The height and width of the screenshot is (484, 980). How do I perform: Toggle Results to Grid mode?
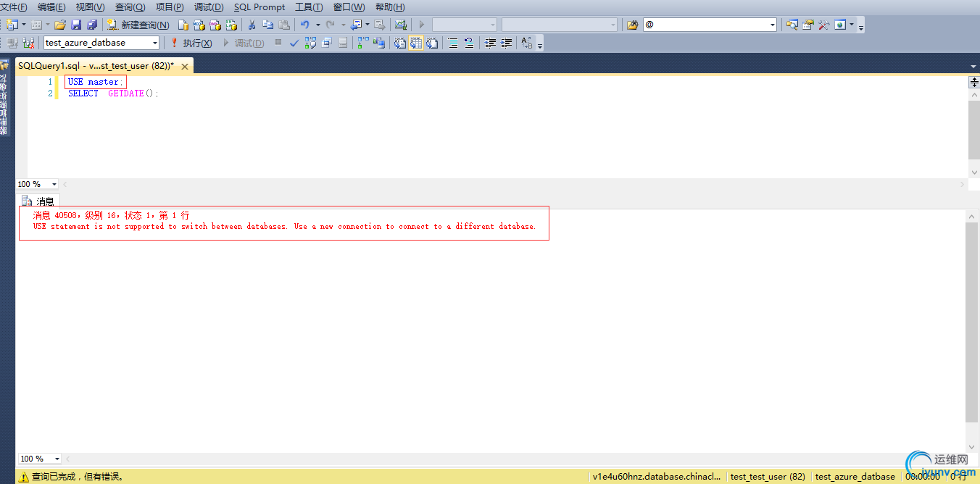click(x=415, y=43)
